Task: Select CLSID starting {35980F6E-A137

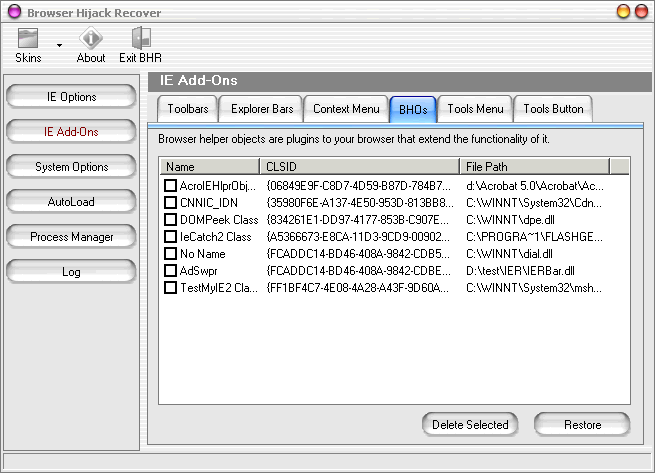Action: point(360,203)
